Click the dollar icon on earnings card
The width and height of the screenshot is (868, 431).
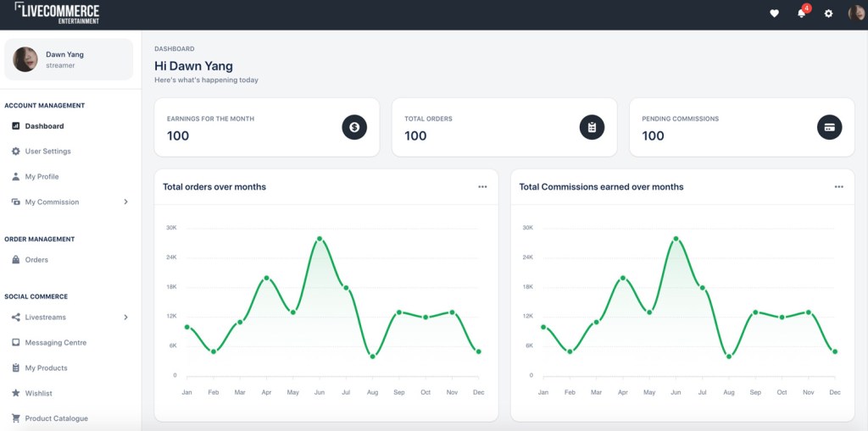pos(354,127)
